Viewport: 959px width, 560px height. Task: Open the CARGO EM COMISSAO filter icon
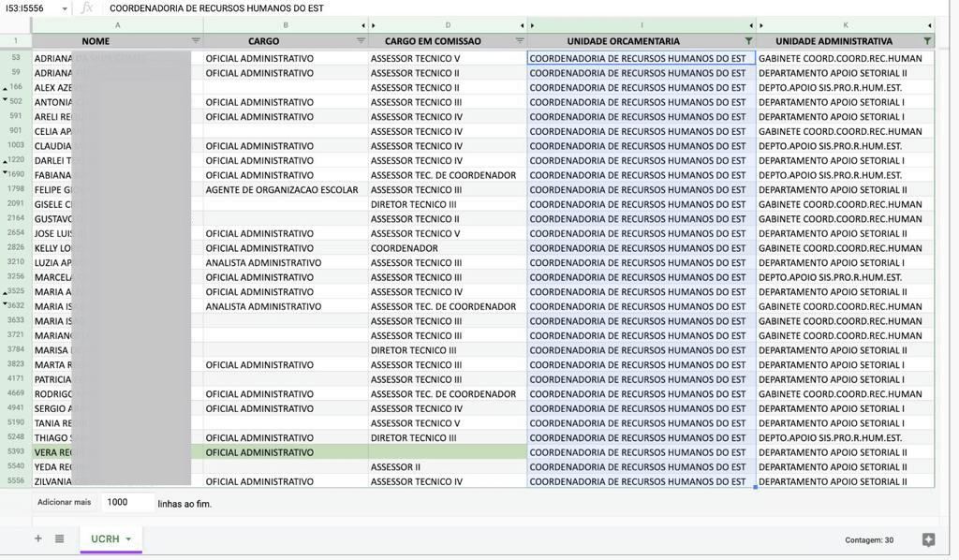click(x=520, y=41)
